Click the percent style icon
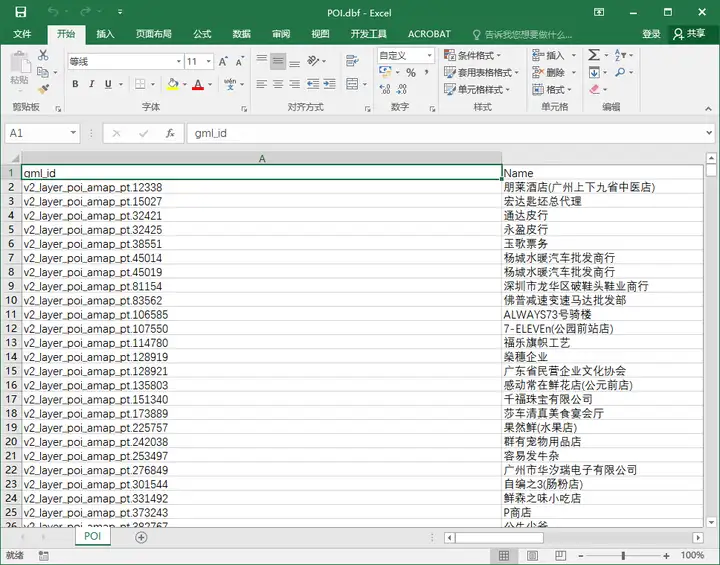The height and width of the screenshot is (565, 720). pyautogui.click(x=411, y=73)
